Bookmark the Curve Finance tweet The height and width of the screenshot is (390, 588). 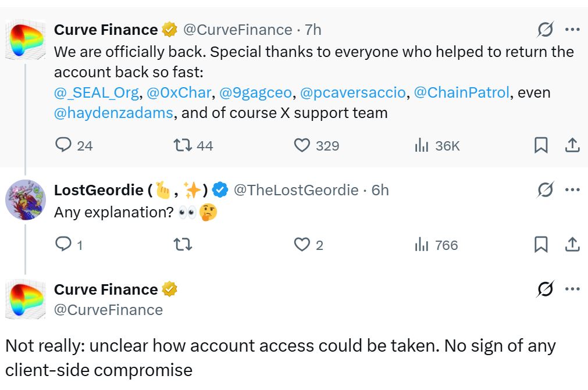(541, 146)
